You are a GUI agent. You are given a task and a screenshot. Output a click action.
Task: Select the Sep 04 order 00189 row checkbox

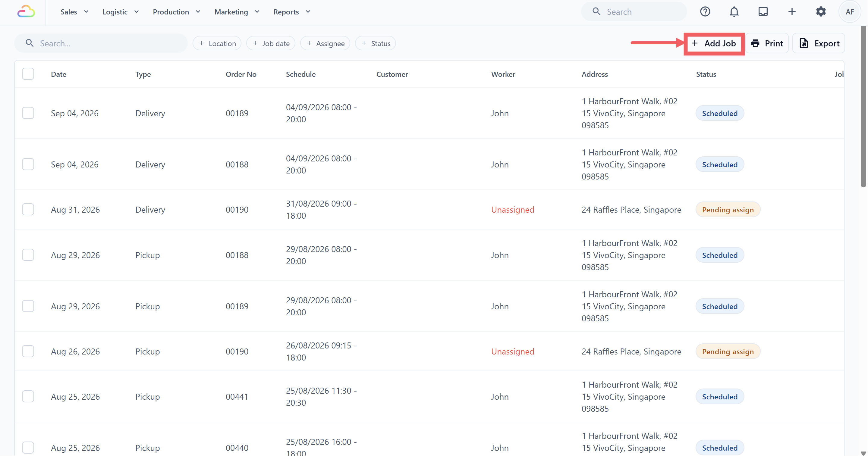coord(28,113)
